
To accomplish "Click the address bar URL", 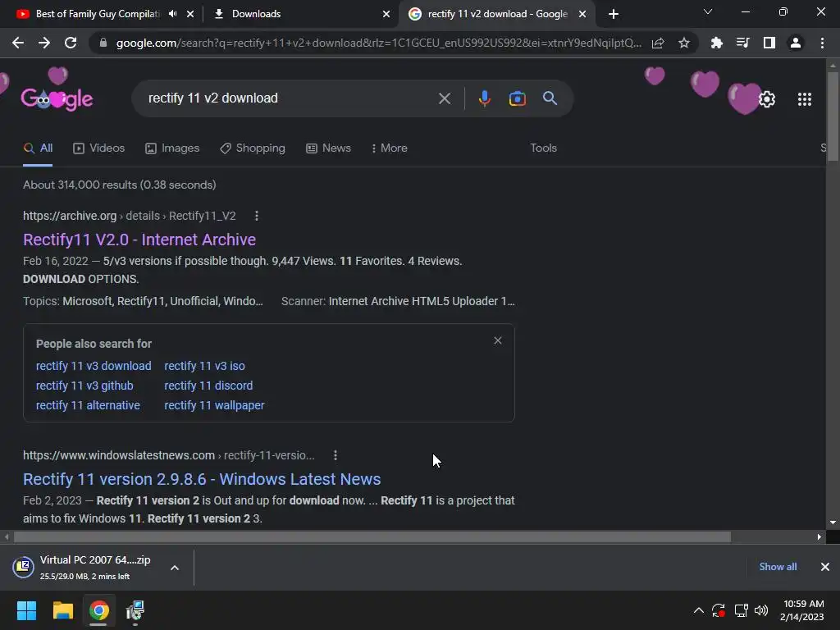I will point(378,43).
